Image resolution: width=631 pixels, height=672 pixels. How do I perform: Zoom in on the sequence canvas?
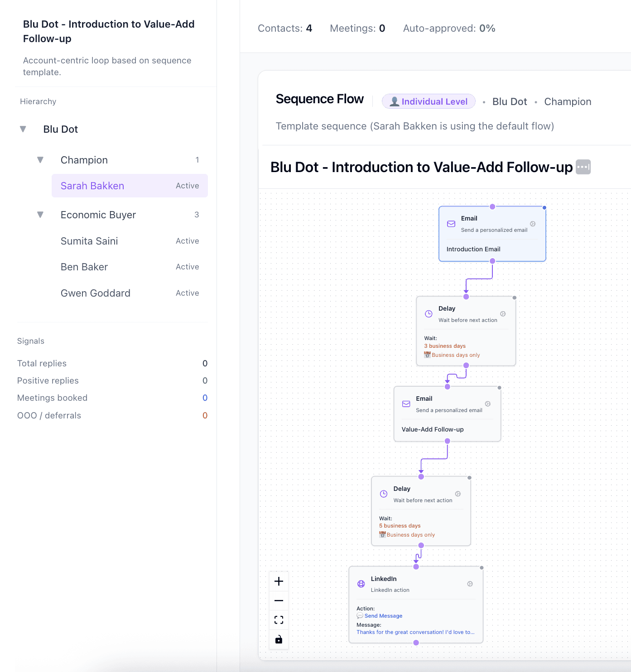pos(279,581)
